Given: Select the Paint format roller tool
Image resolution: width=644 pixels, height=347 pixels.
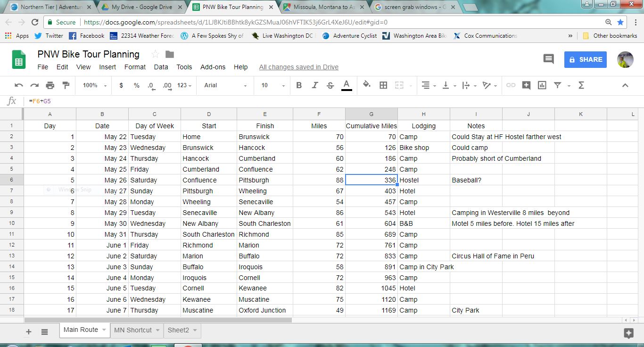Looking at the screenshot, I should (66, 85).
